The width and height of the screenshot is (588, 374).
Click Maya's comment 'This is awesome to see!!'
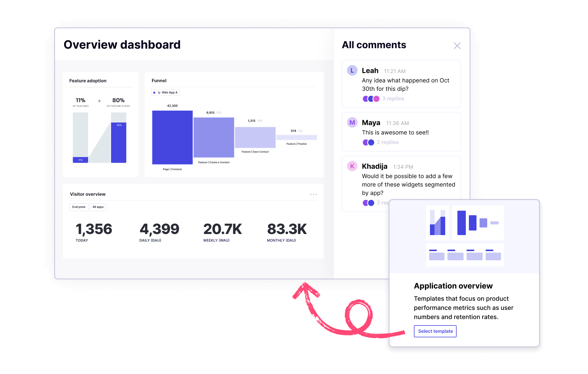tap(395, 132)
